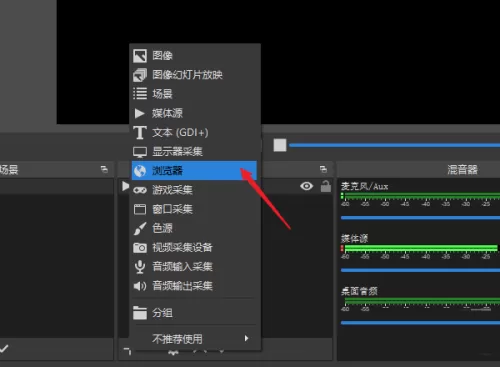Image resolution: width=500 pixels, height=367 pixels.
Task: Click the media seek slider bar
Action: [x=395, y=145]
